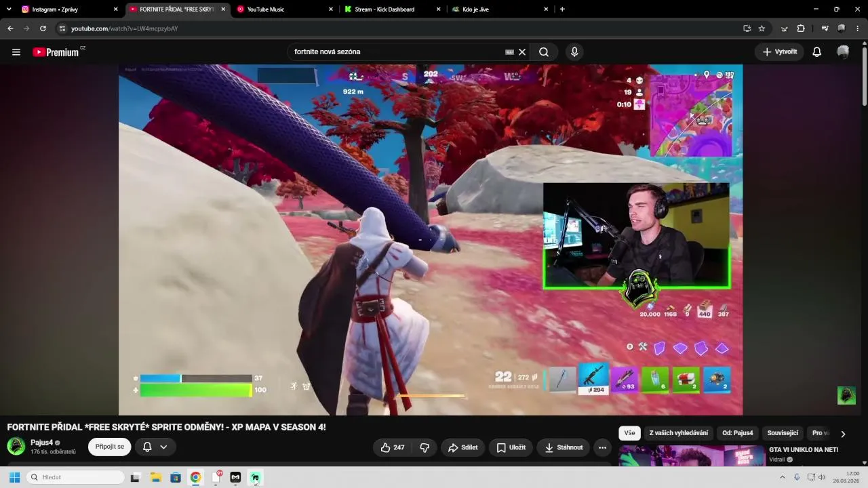Click the Stáhnout download button
The width and height of the screenshot is (868, 488).
pos(564,447)
